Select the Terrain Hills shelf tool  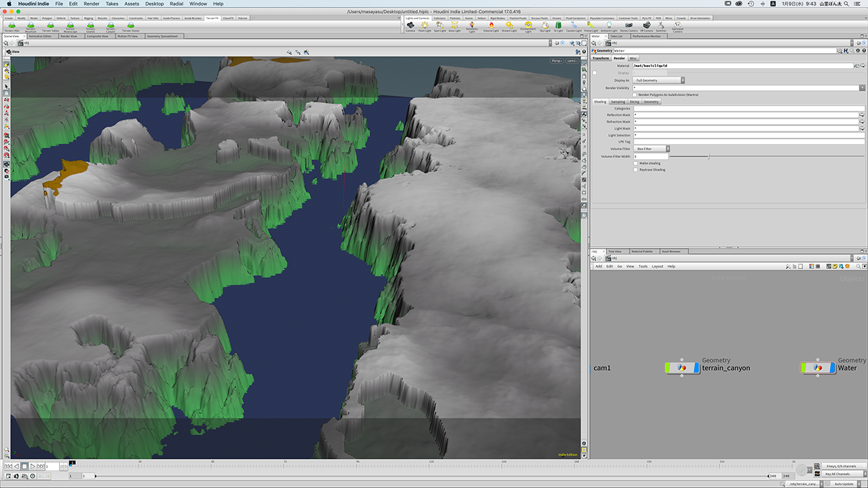12,26
